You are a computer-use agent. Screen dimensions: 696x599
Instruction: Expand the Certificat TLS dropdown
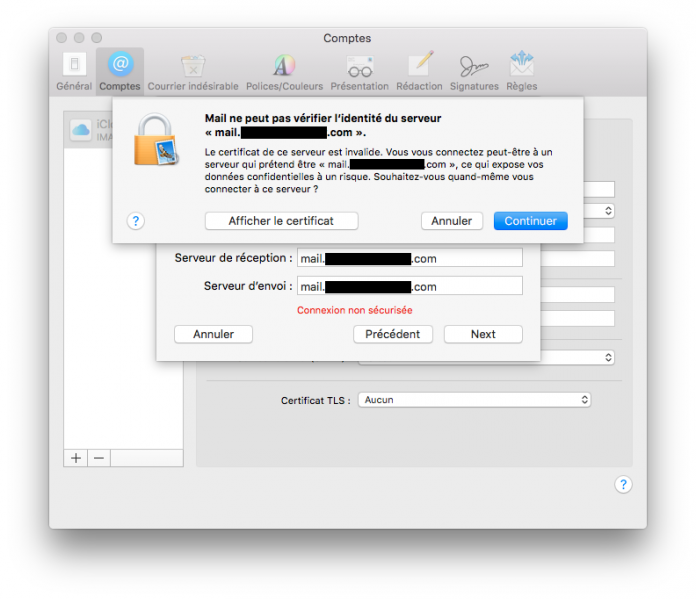474,400
